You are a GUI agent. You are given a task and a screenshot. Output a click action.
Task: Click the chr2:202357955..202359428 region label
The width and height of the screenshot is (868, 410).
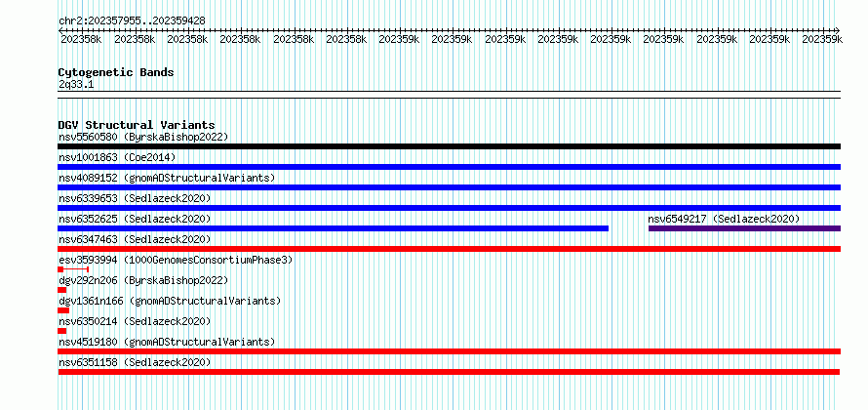point(132,21)
